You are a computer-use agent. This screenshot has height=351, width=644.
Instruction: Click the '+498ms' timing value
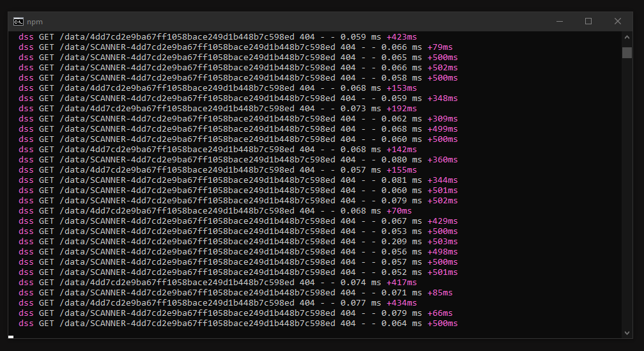click(442, 252)
